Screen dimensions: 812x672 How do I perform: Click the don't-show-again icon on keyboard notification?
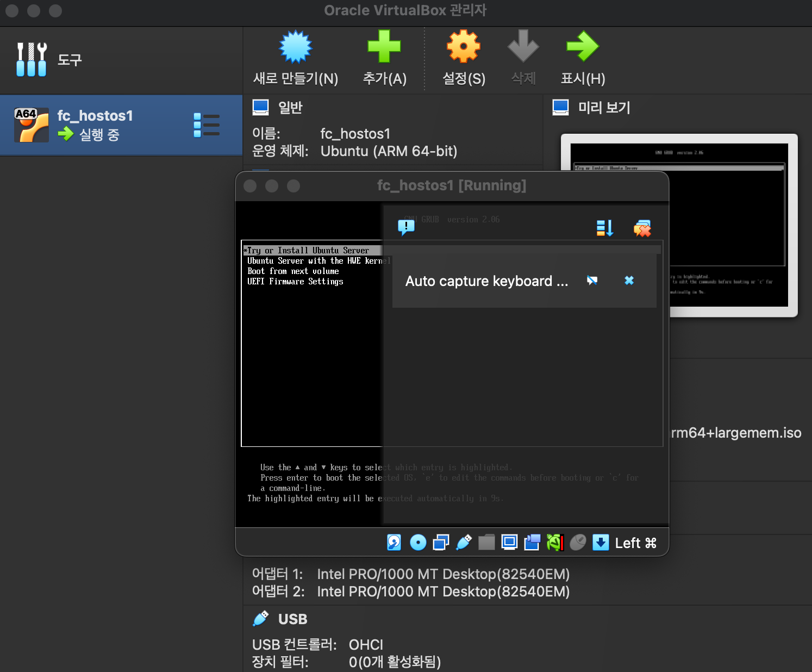coord(592,281)
